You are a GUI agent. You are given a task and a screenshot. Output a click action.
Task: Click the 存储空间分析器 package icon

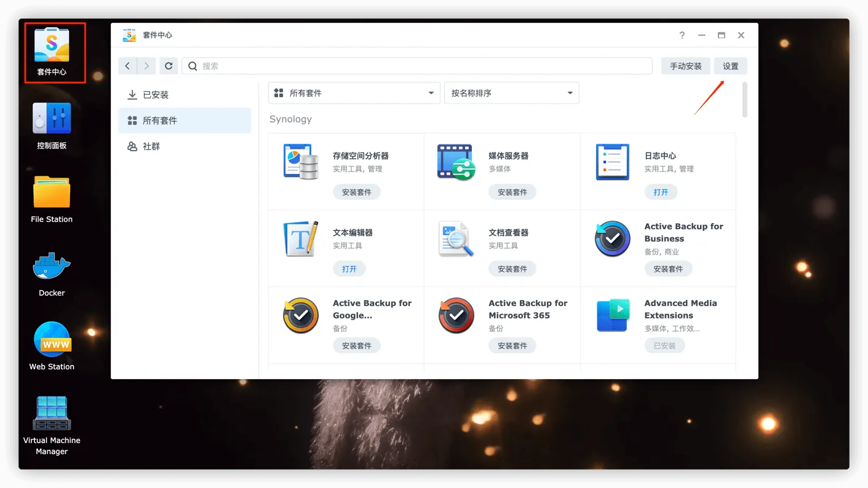click(301, 162)
